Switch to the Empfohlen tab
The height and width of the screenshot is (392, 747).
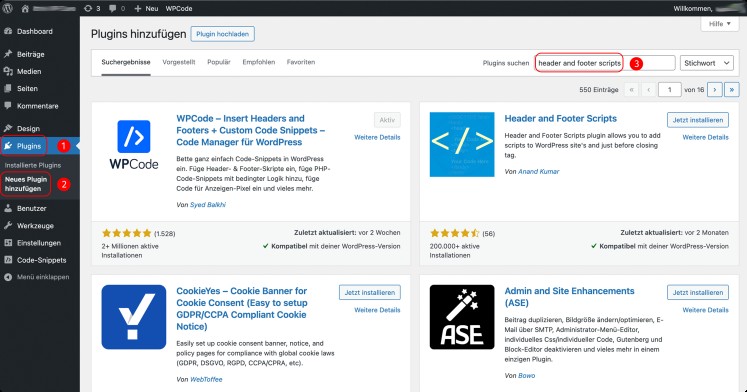[259, 62]
